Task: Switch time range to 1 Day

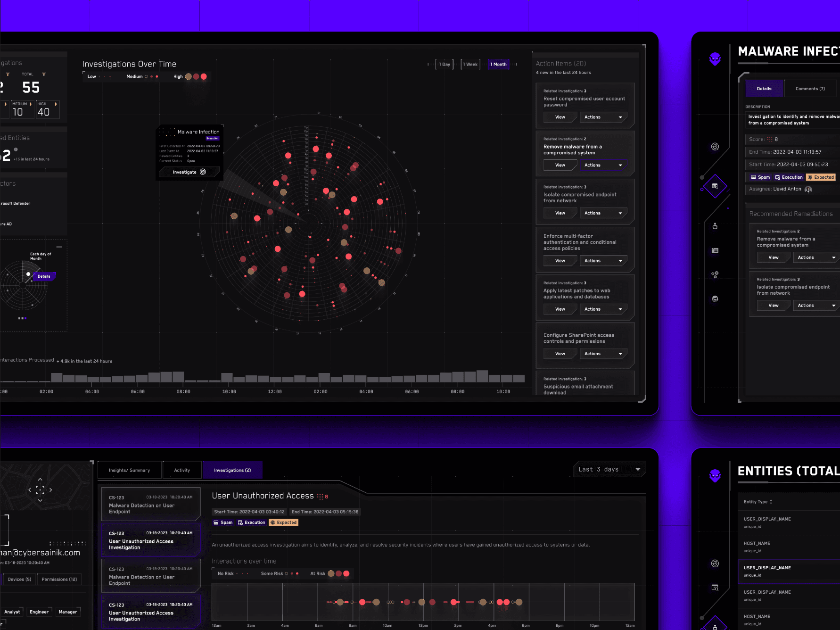Action: click(x=444, y=65)
